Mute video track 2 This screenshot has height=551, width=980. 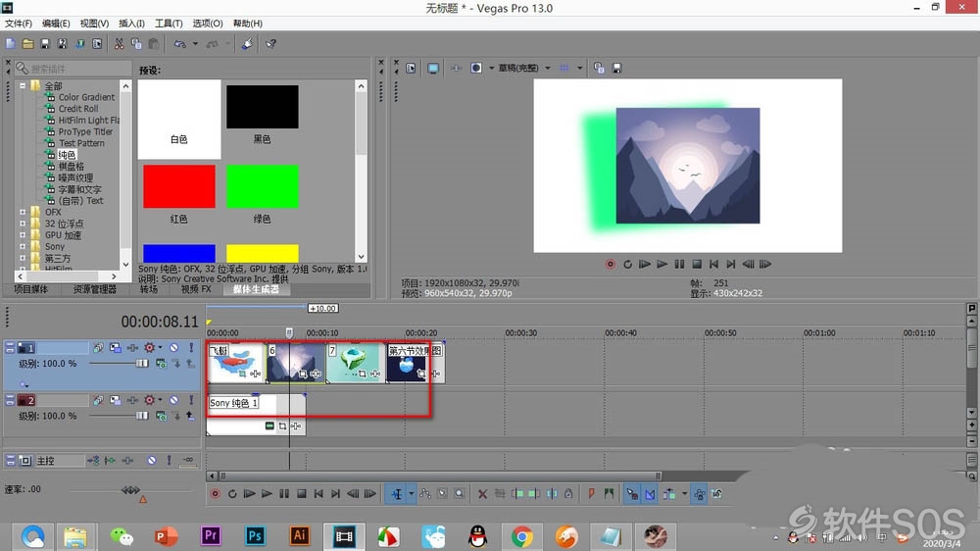pyautogui.click(x=173, y=400)
